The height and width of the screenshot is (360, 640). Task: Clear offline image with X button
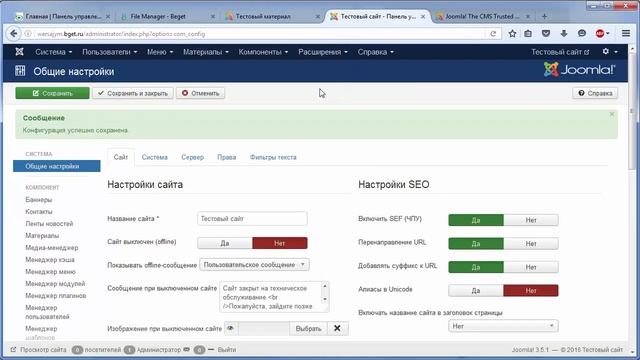[337, 328]
